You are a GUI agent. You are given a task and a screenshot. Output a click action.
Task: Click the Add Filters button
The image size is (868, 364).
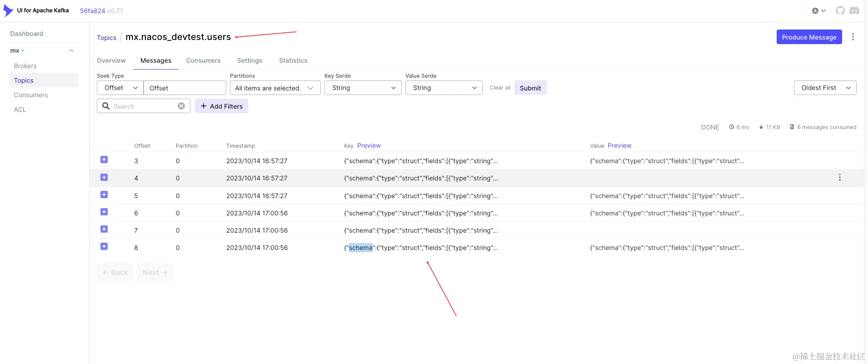[221, 106]
